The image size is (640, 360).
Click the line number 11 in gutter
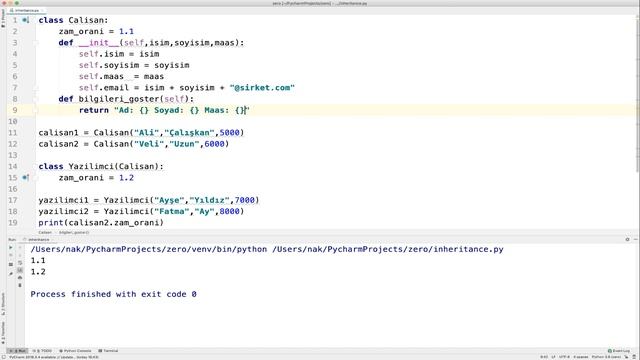pyautogui.click(x=13, y=133)
